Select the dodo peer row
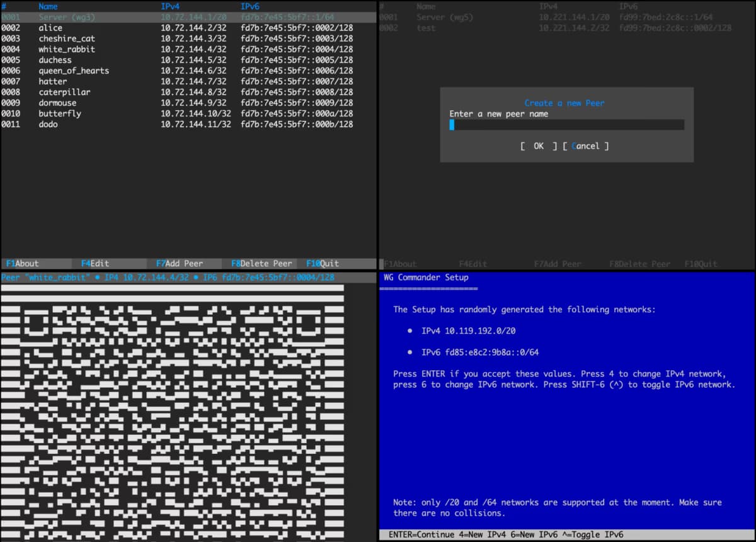Image resolution: width=756 pixels, height=542 pixels. point(188,124)
